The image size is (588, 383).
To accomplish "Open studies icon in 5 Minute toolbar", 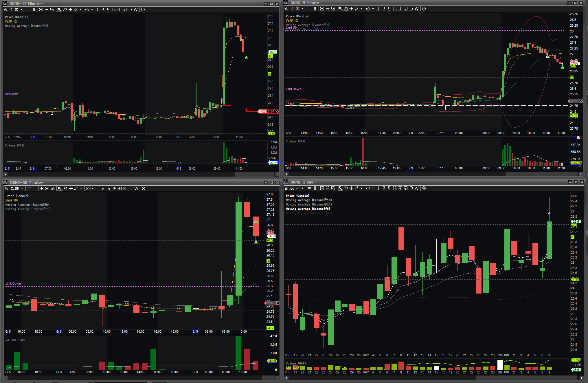I will [292, 9].
